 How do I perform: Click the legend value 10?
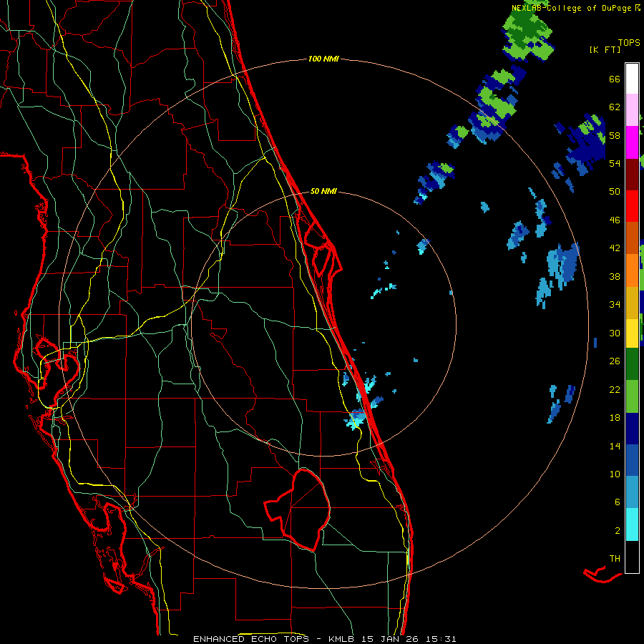click(x=615, y=474)
